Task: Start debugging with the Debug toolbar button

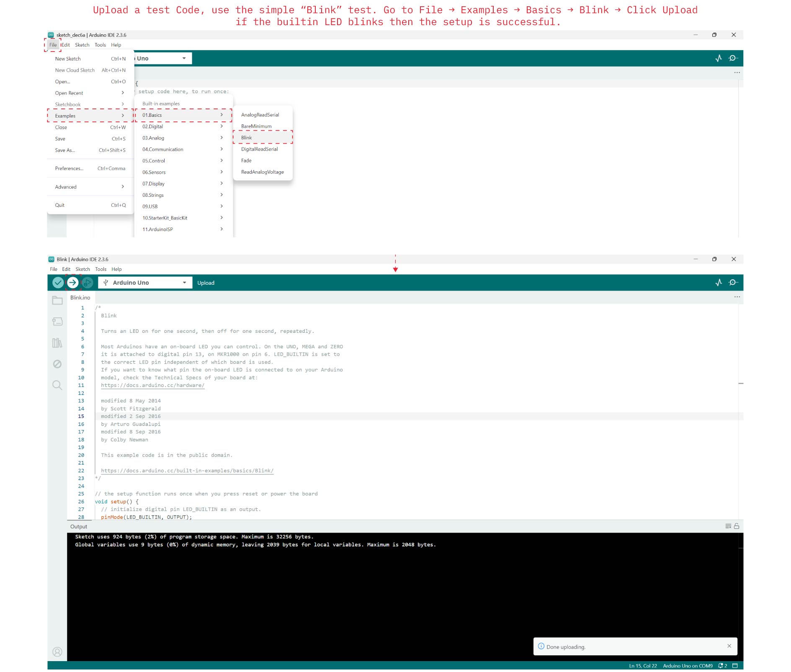Action: tap(87, 283)
